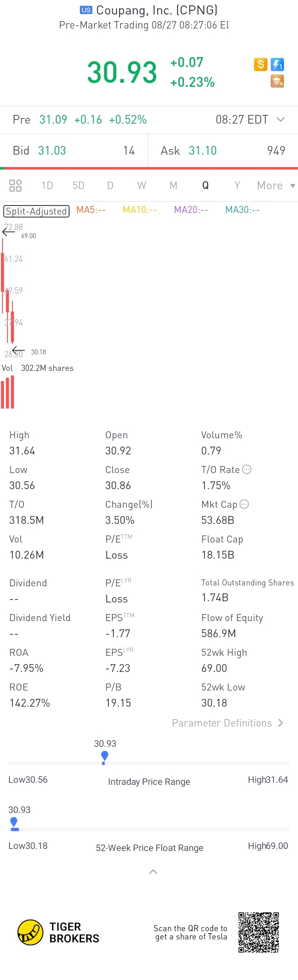Collapse the details with the up chevron
Viewport: 298px width, 980px height.
point(153,872)
